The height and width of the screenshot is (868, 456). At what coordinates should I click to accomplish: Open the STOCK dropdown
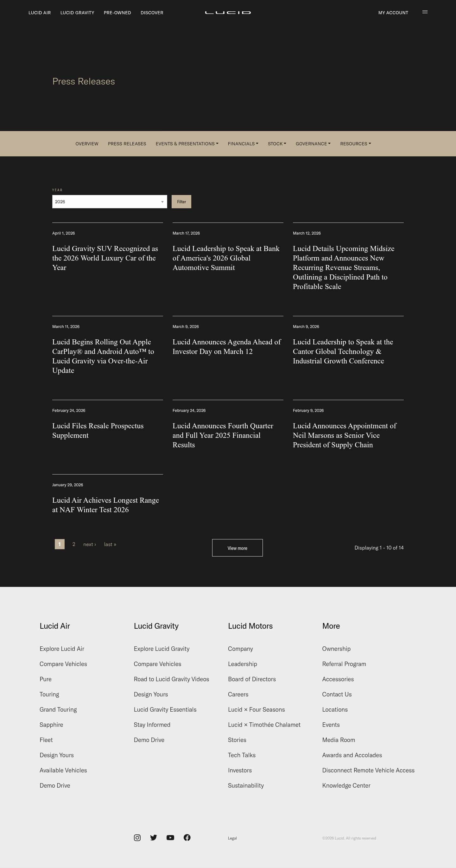click(277, 143)
